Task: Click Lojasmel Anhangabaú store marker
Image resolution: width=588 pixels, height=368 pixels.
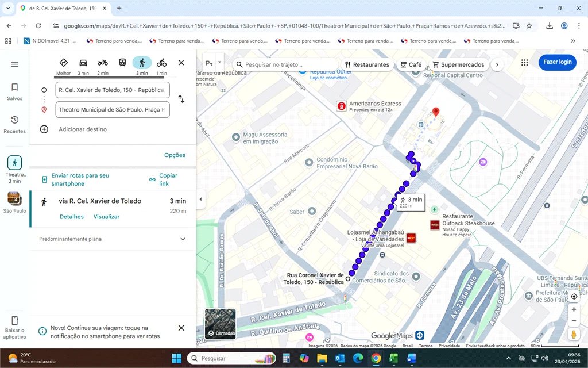Action: click(411, 237)
